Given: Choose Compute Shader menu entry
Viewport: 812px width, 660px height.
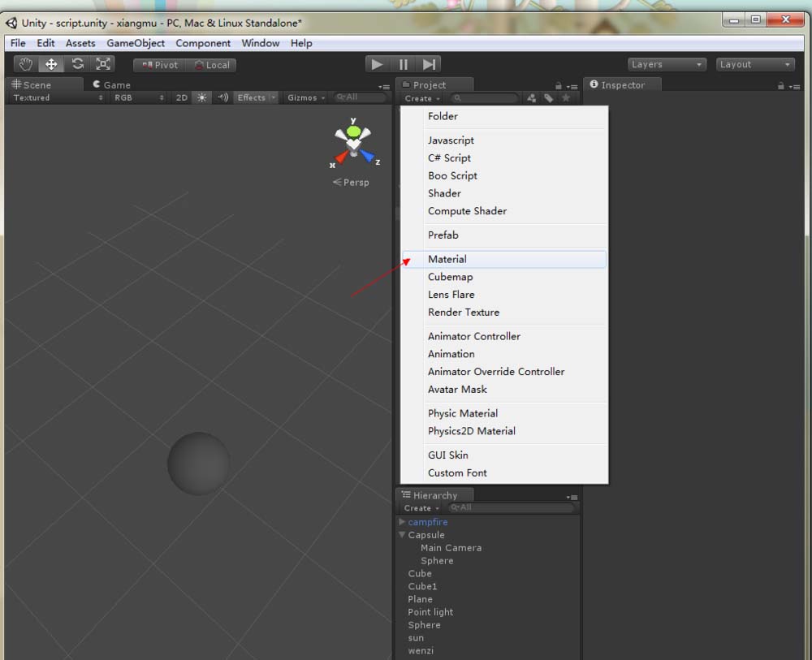Looking at the screenshot, I should coord(504,211).
